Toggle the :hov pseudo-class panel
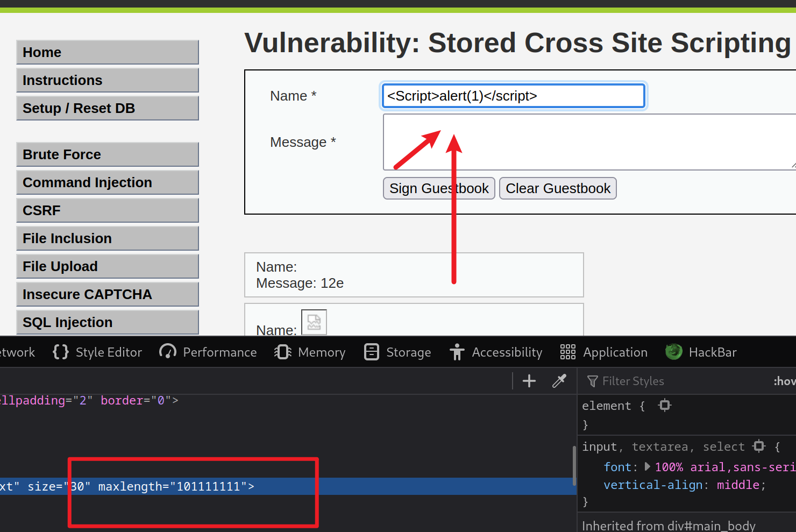Image resolution: width=796 pixels, height=532 pixels. (784, 381)
